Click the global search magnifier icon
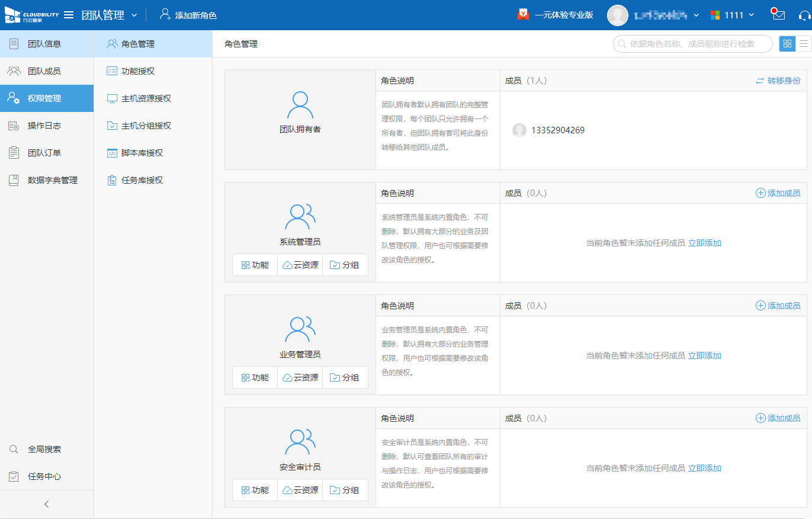This screenshot has width=812, height=519. (14, 449)
